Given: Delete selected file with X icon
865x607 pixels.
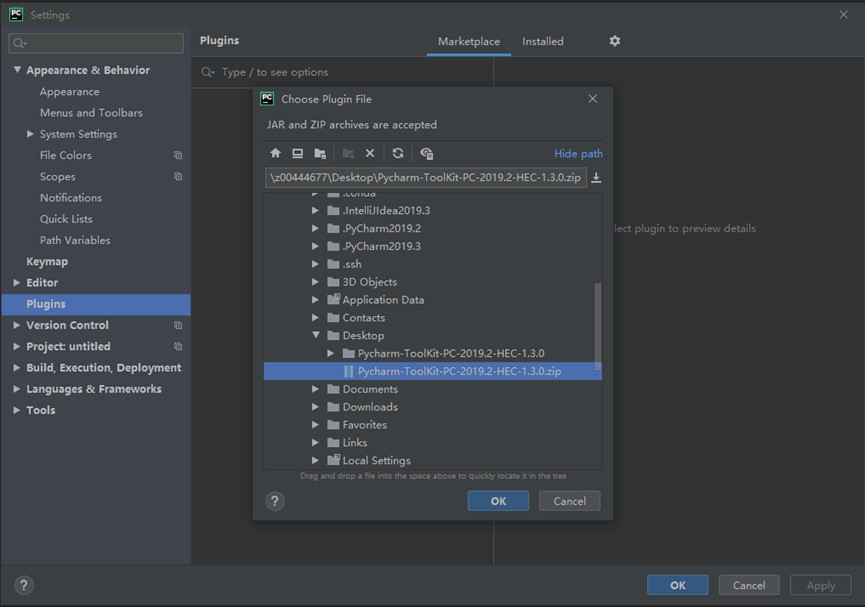Looking at the screenshot, I should (x=370, y=153).
